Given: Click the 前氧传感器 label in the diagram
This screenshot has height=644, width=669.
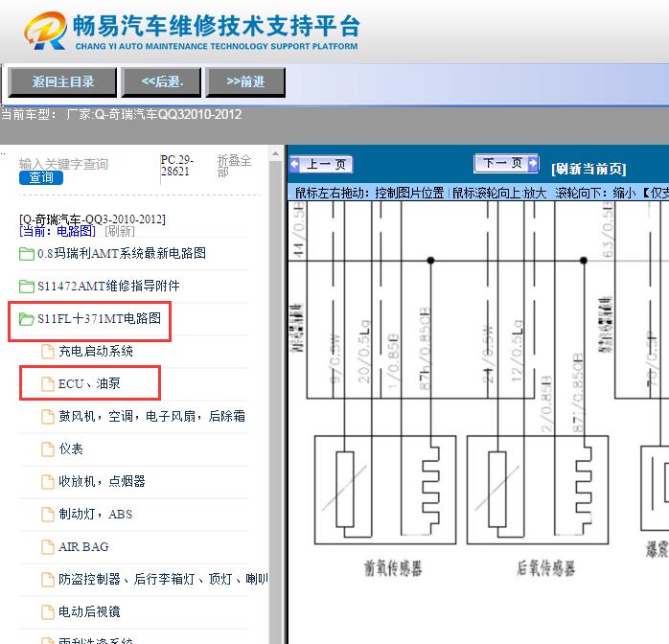Looking at the screenshot, I should click(393, 568).
